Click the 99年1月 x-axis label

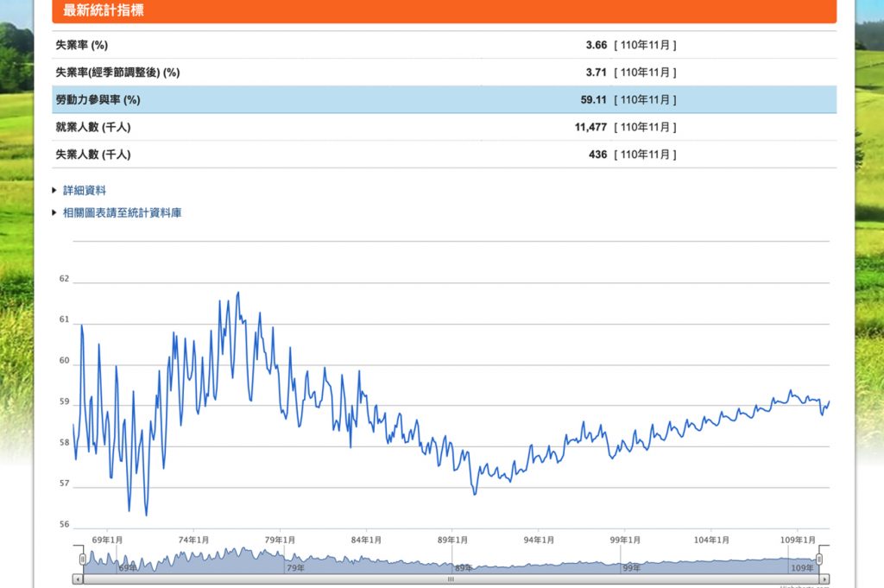(x=625, y=540)
